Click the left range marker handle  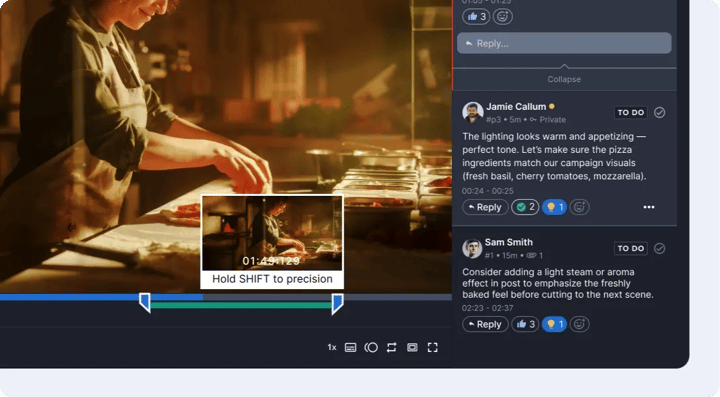(x=145, y=303)
